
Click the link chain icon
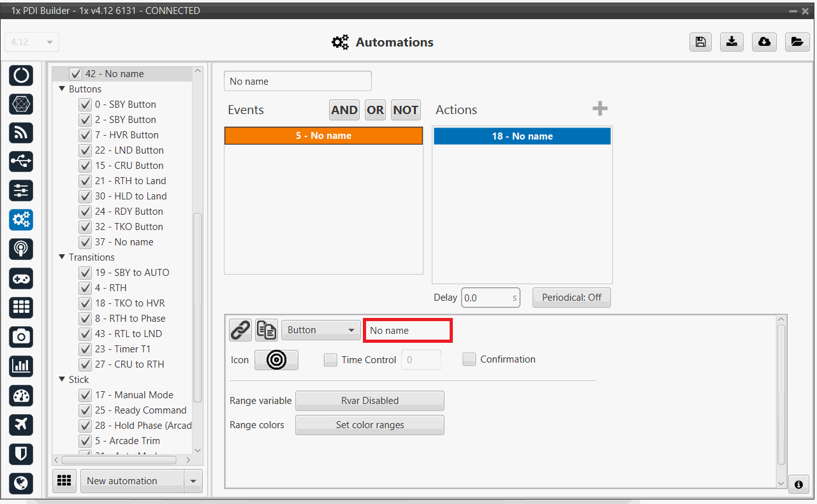click(240, 330)
